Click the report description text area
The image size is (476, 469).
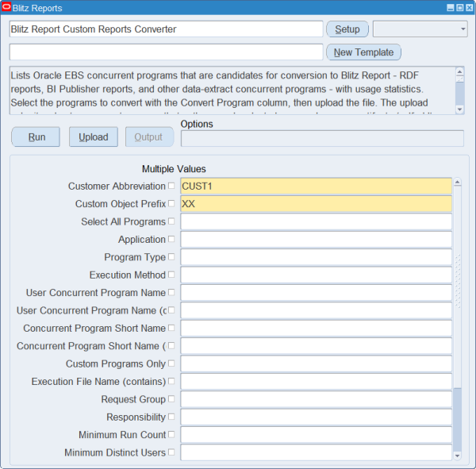(x=232, y=90)
